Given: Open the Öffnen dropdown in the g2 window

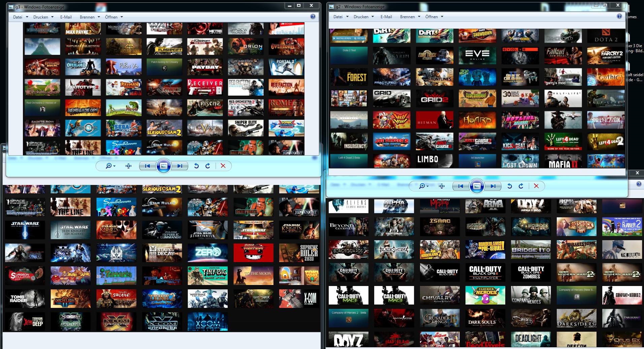Looking at the screenshot, I should pos(434,17).
